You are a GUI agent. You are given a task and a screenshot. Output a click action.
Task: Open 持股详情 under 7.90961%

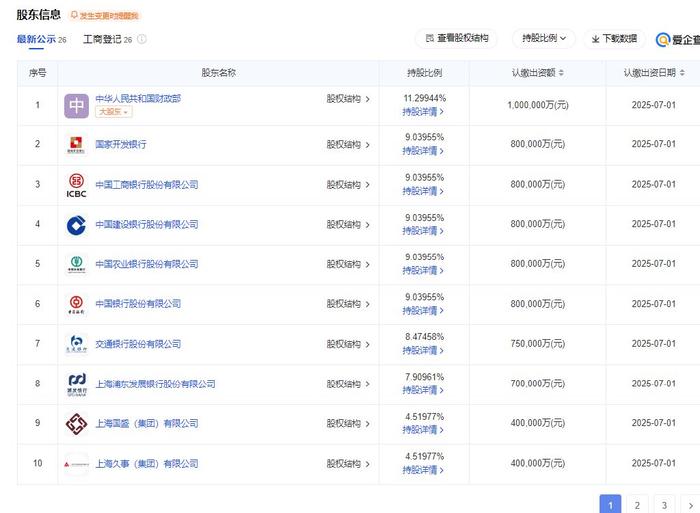coord(423,390)
